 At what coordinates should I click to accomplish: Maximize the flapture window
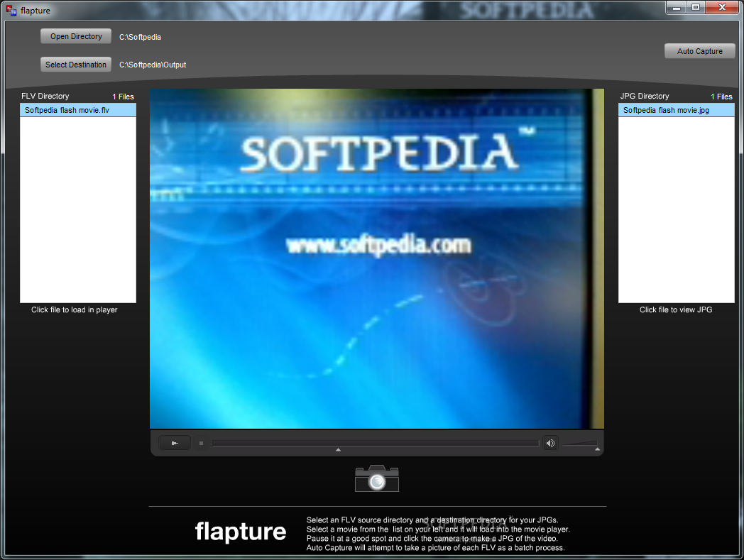696,8
